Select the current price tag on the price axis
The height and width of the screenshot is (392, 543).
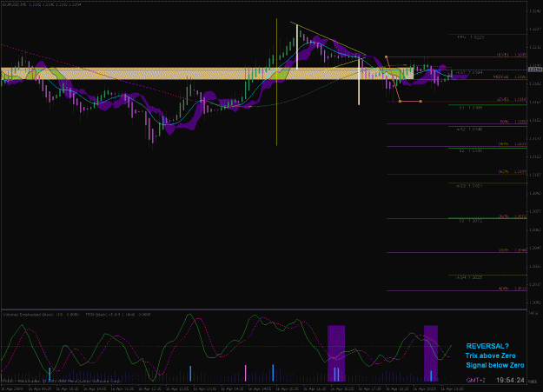coord(534,70)
